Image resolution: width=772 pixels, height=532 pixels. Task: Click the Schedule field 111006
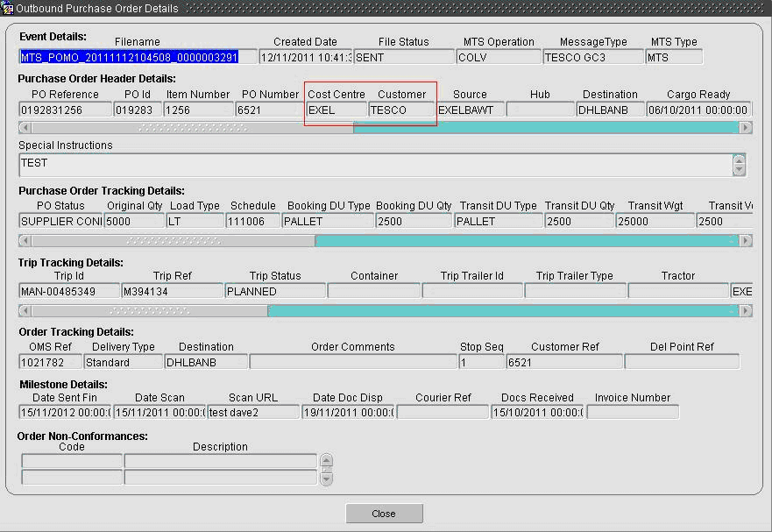pyautogui.click(x=253, y=221)
